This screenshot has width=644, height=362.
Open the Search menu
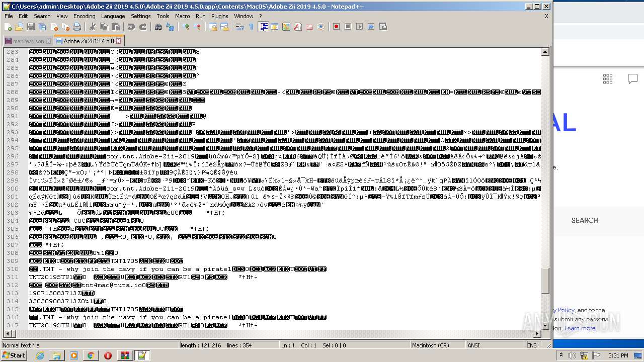42,16
